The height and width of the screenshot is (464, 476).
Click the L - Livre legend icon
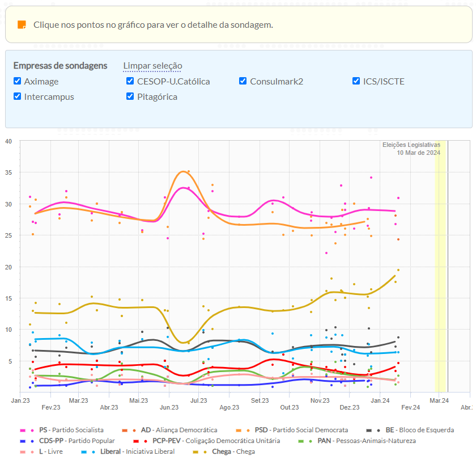pyautogui.click(x=23, y=452)
